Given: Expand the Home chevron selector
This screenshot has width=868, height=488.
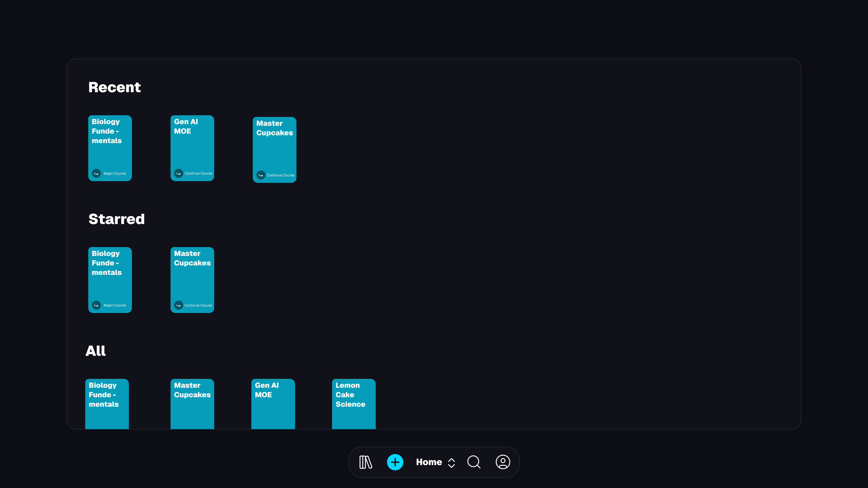Looking at the screenshot, I should pyautogui.click(x=452, y=463).
